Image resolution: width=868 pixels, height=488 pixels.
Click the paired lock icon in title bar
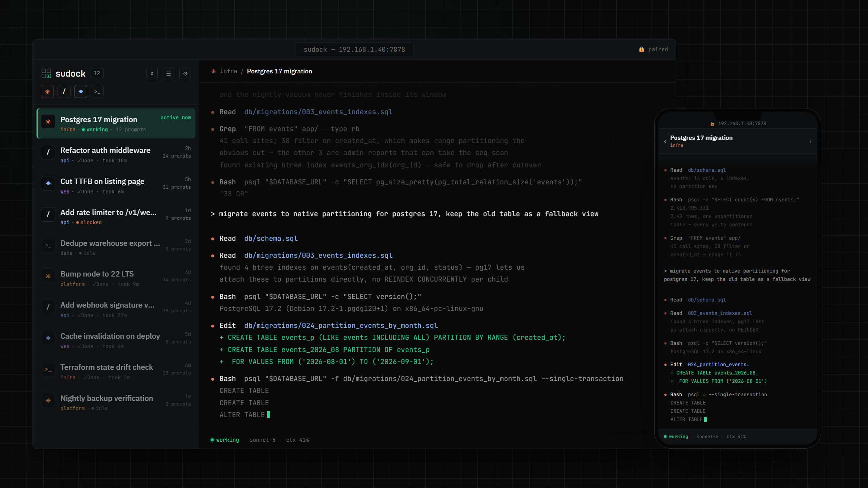[642, 50]
